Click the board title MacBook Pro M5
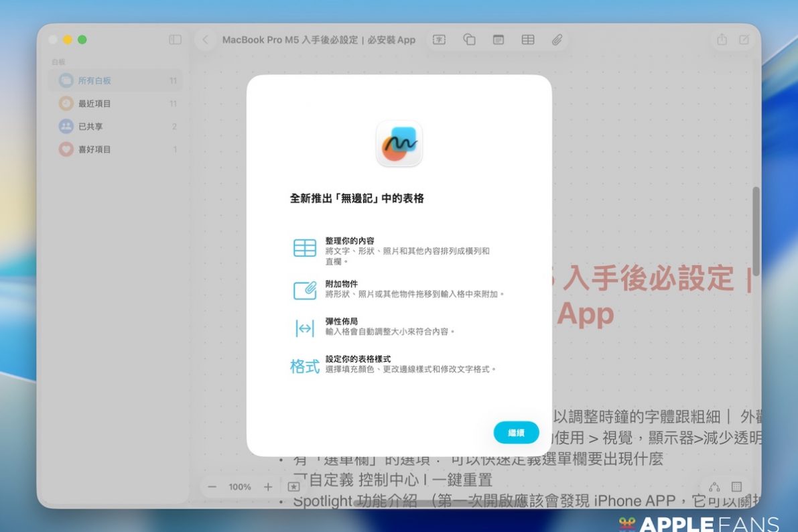This screenshot has width=798, height=532. coord(319,40)
